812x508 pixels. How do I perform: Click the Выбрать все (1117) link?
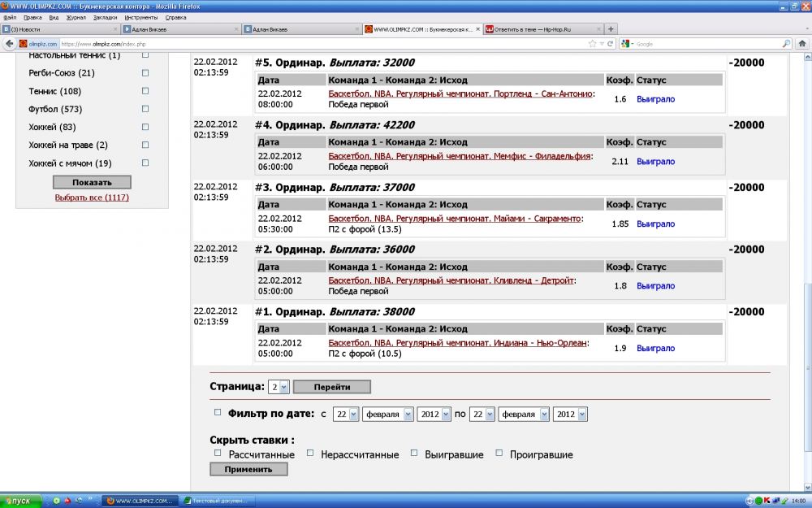pos(92,198)
